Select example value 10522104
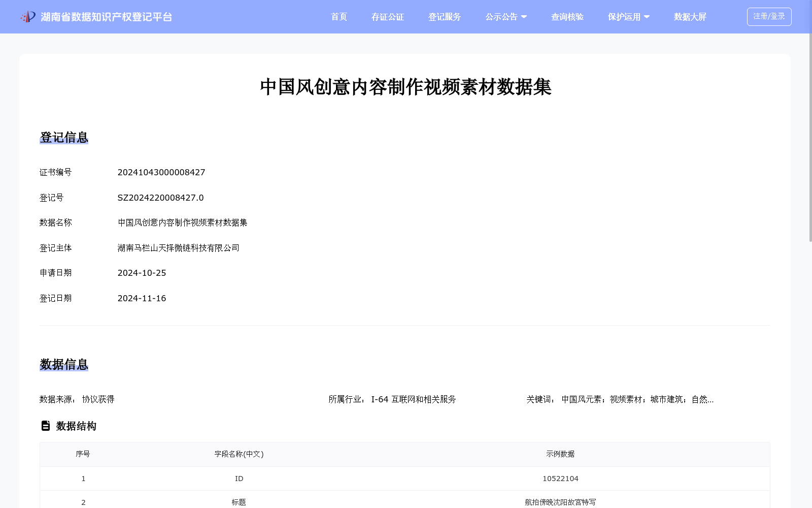Viewport: 812px width, 508px height. (x=560, y=479)
